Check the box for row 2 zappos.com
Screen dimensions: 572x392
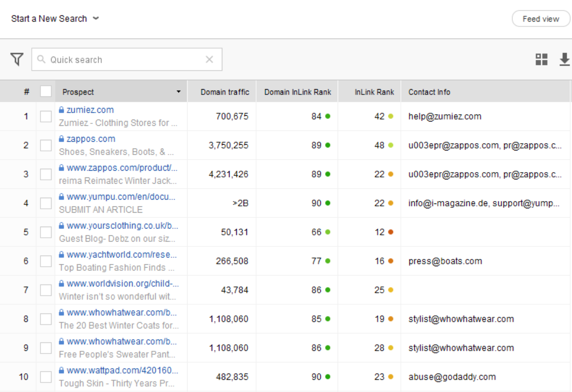point(46,145)
